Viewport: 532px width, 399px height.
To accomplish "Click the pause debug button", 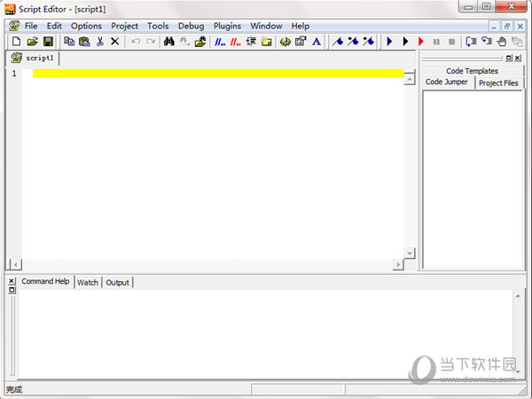I will click(436, 42).
